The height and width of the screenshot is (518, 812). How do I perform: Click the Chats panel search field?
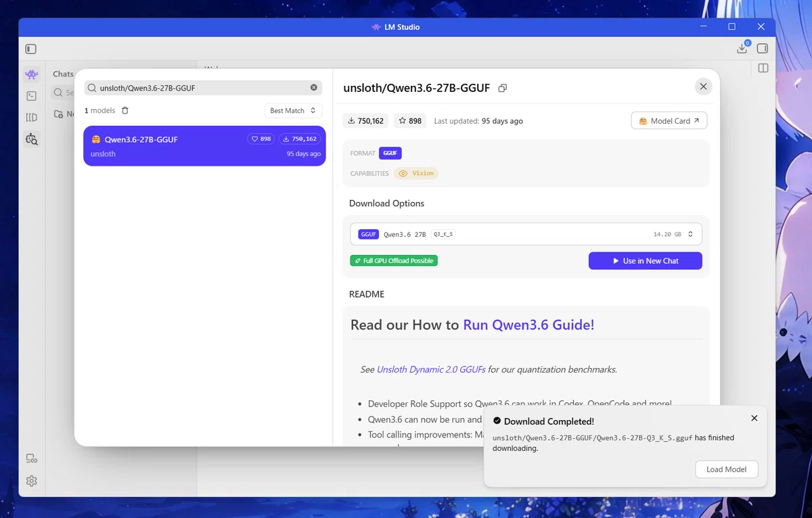pyautogui.click(x=63, y=93)
